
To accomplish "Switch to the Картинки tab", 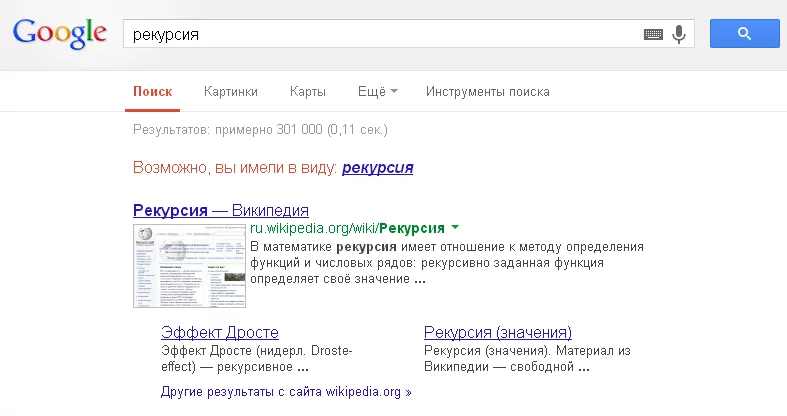I will point(231,91).
